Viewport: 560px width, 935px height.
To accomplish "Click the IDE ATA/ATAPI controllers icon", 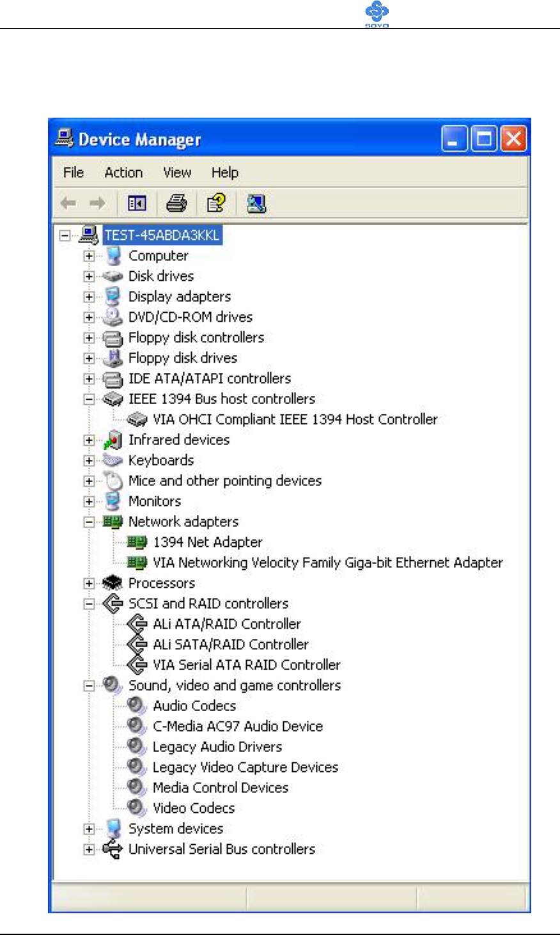I will tap(113, 379).
